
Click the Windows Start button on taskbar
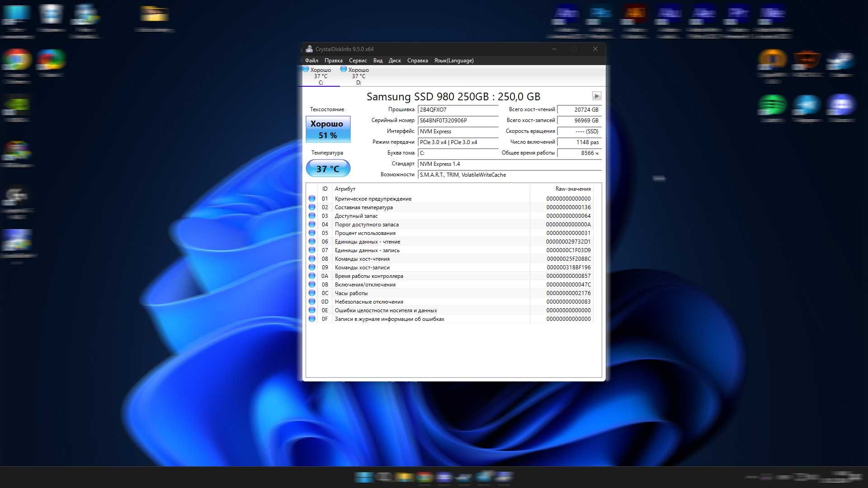pyautogui.click(x=364, y=477)
